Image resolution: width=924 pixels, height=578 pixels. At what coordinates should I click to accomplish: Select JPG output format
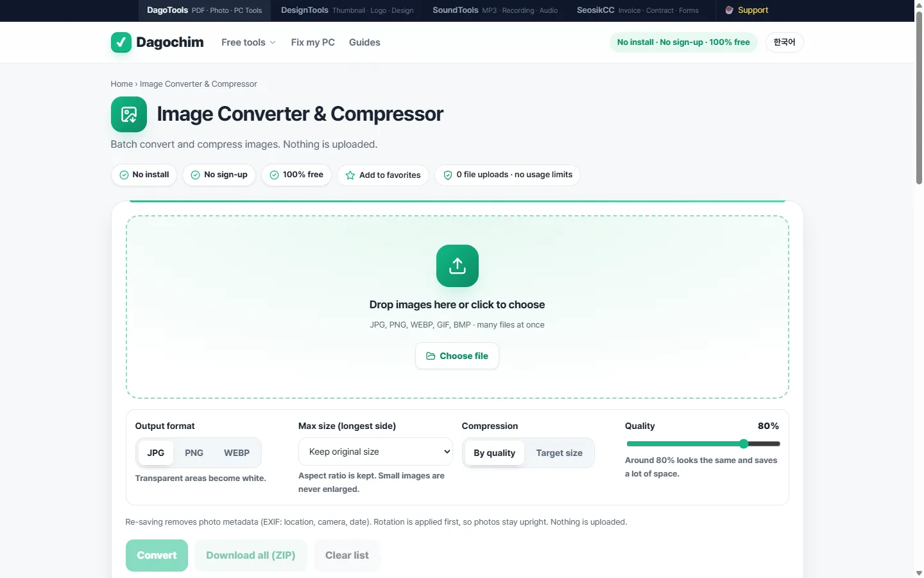click(156, 453)
